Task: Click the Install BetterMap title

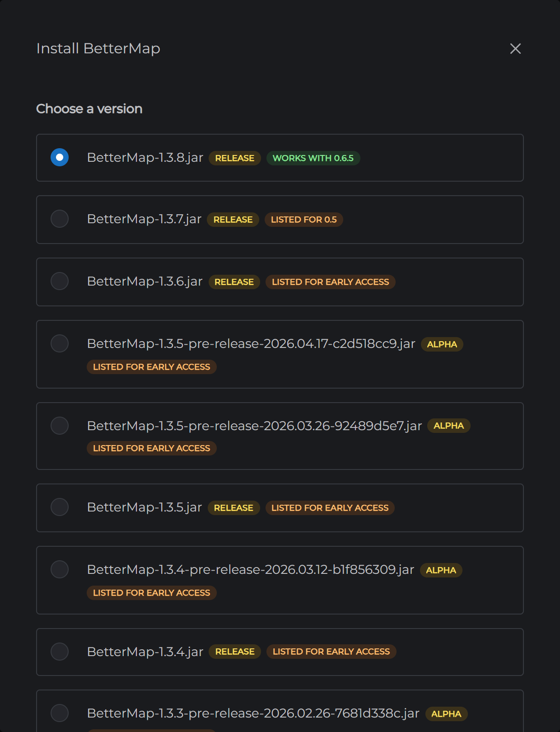Action: pos(98,48)
